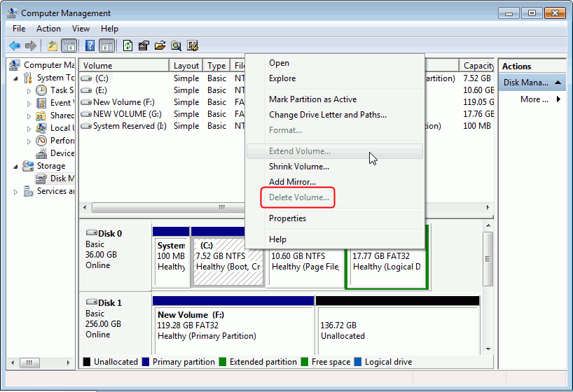Select the New Volume (F:) row
Viewport: 573px width, 392px height.
coord(163,102)
